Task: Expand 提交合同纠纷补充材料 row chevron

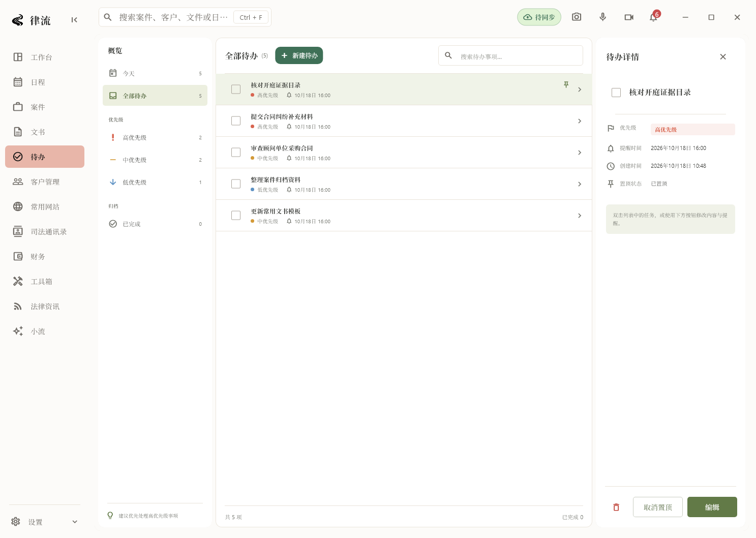Action: 580,121
